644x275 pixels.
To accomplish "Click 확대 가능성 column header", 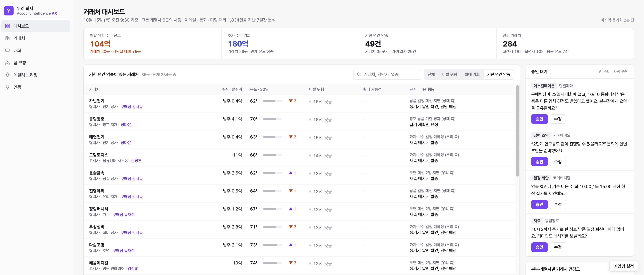I will (372, 89).
